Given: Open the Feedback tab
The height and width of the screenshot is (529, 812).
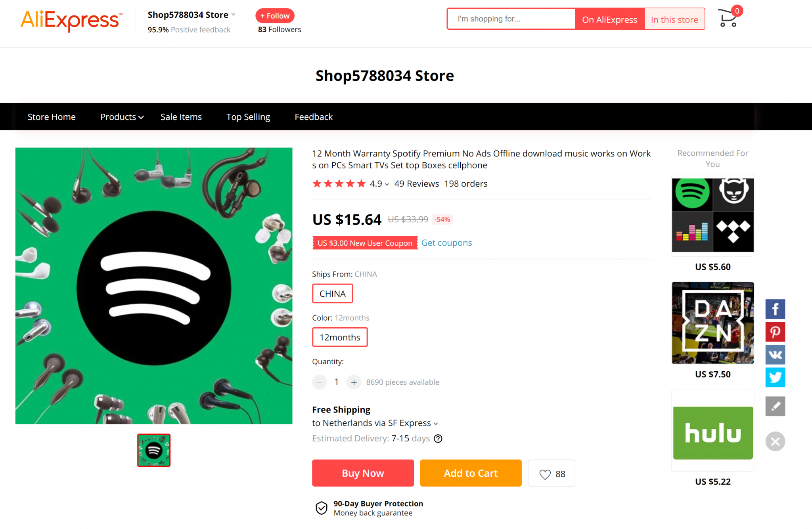Looking at the screenshot, I should pyautogui.click(x=314, y=117).
